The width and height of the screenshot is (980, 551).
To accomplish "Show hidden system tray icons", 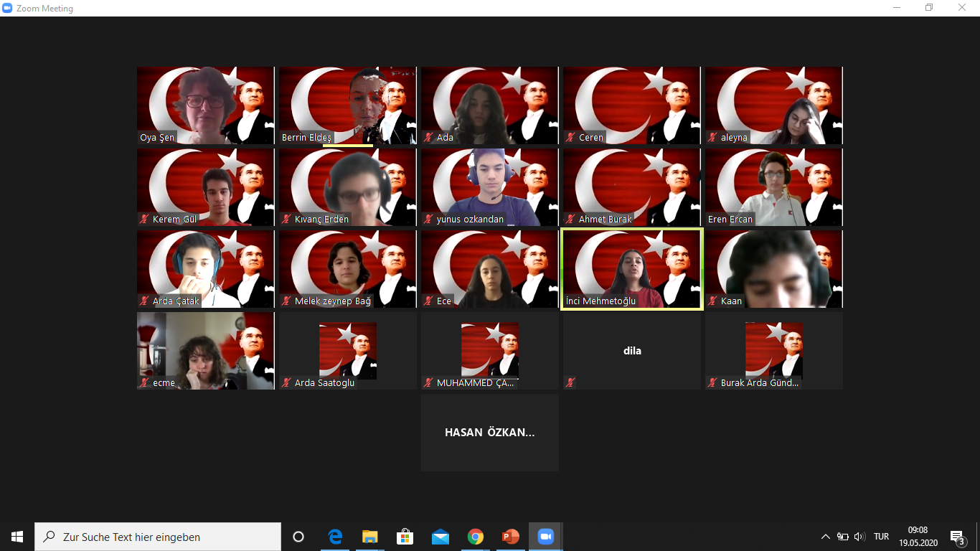I will coord(826,537).
